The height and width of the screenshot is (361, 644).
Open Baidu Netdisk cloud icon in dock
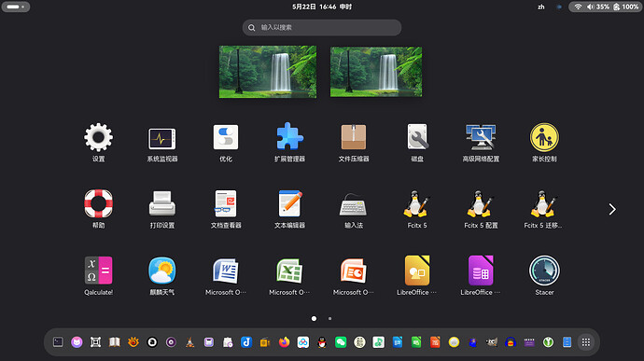tap(303, 341)
